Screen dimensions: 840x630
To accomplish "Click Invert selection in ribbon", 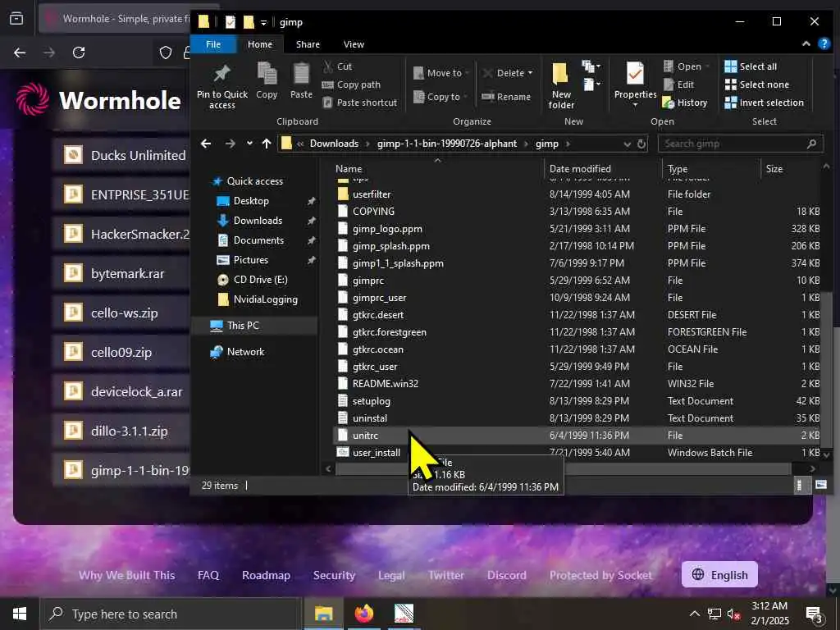I will click(x=764, y=103).
